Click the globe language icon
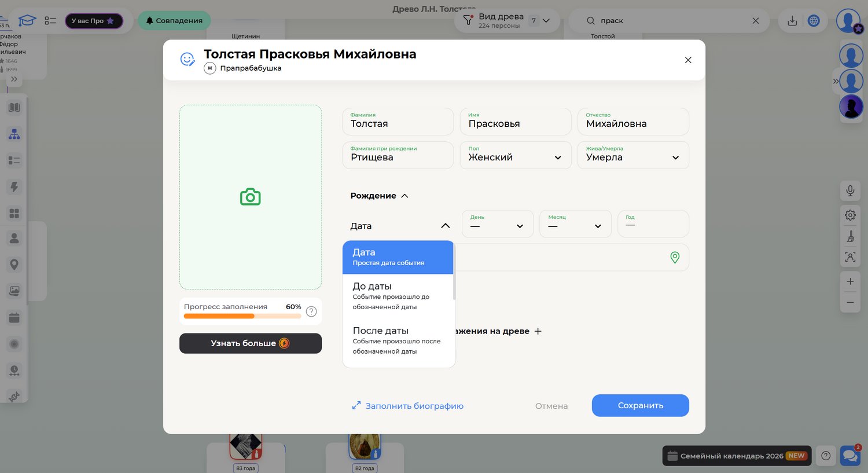 (x=814, y=21)
